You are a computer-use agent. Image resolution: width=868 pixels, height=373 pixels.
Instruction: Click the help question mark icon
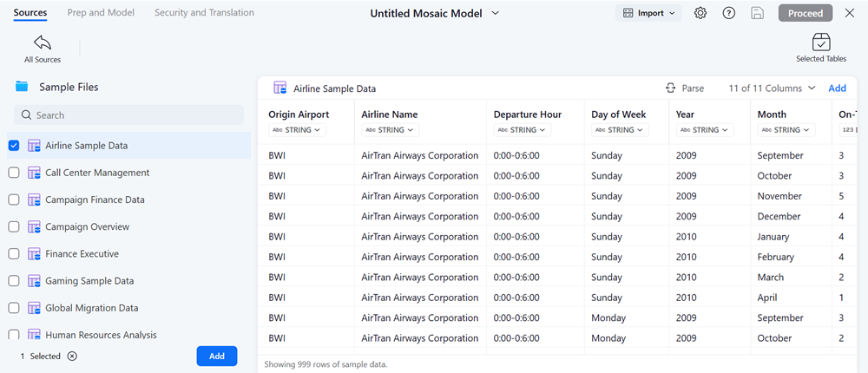729,13
